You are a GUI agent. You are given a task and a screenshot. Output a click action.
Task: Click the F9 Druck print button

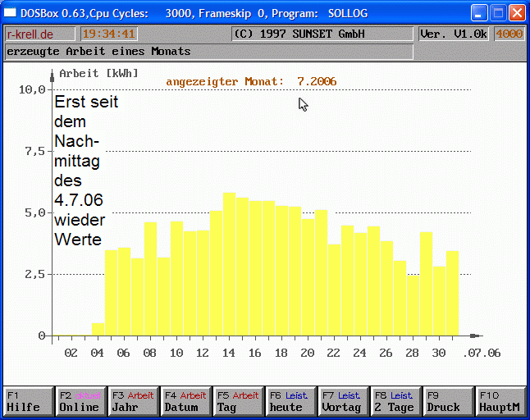(x=448, y=401)
